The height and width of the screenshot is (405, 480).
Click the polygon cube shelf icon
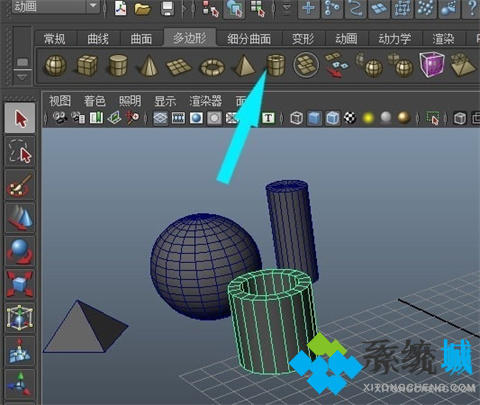click(87, 65)
